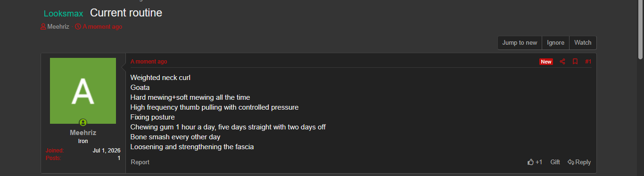Click the clock icon beside thread time
Image resolution: width=644 pixels, height=176 pixels.
click(78, 27)
